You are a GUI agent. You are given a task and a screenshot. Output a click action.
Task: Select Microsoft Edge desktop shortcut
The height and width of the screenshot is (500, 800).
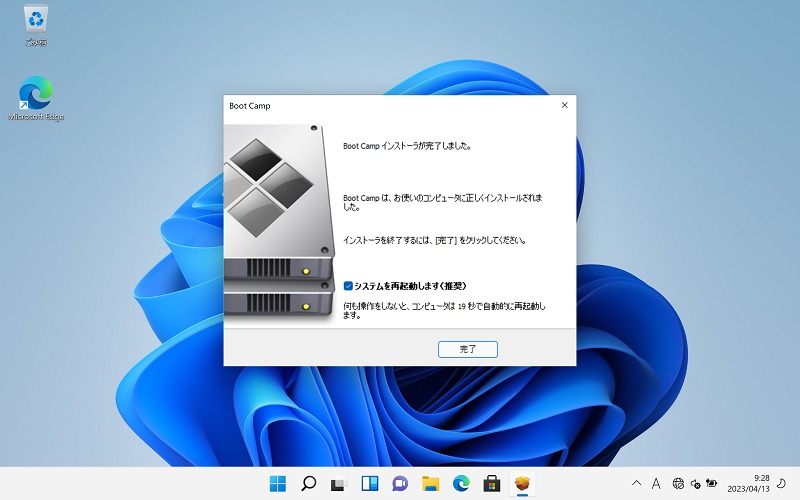click(36, 98)
